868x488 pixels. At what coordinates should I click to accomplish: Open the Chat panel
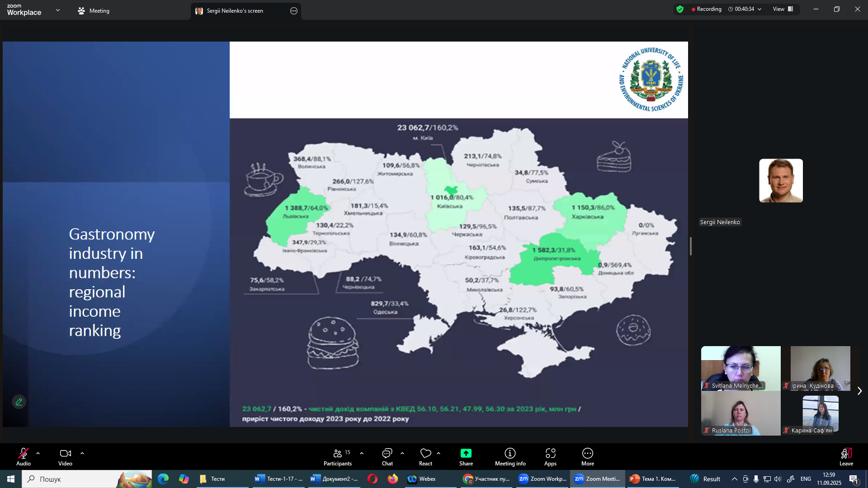click(x=387, y=457)
